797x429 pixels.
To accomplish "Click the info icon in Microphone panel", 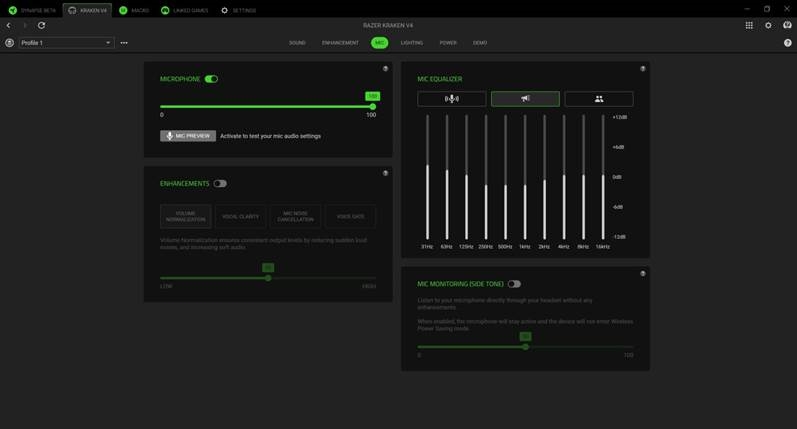I will pyautogui.click(x=385, y=69).
